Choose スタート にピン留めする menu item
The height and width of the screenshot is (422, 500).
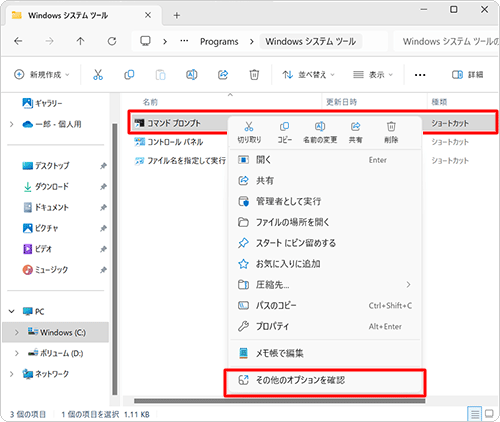tap(325, 243)
